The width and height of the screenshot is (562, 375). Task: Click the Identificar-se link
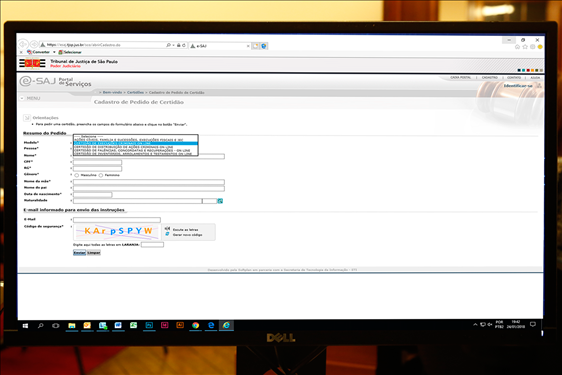click(x=518, y=86)
